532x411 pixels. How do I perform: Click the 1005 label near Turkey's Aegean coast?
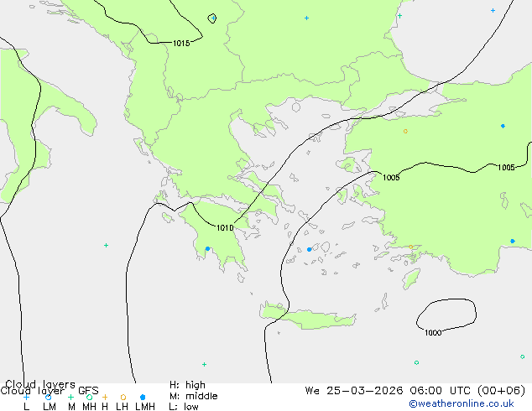click(x=391, y=177)
